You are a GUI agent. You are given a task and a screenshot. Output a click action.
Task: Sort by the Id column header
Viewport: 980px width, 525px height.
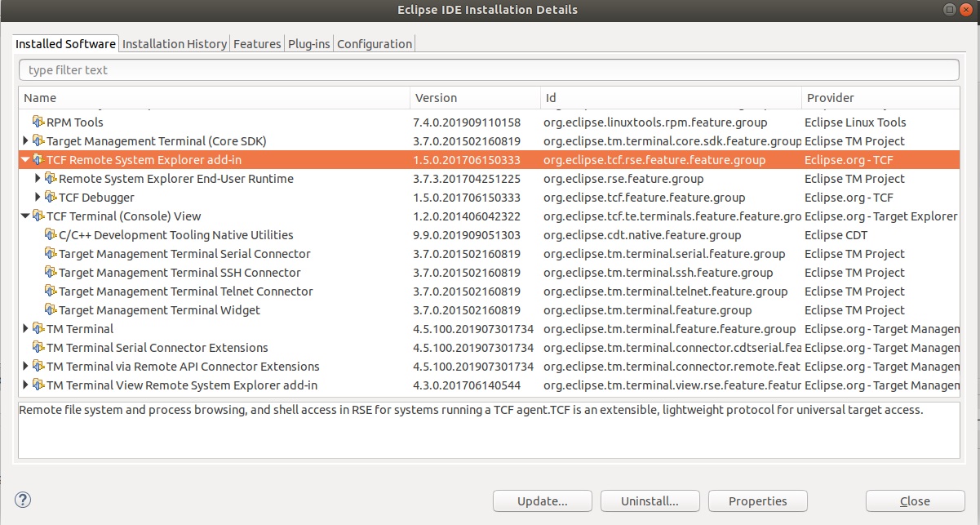[x=671, y=98]
